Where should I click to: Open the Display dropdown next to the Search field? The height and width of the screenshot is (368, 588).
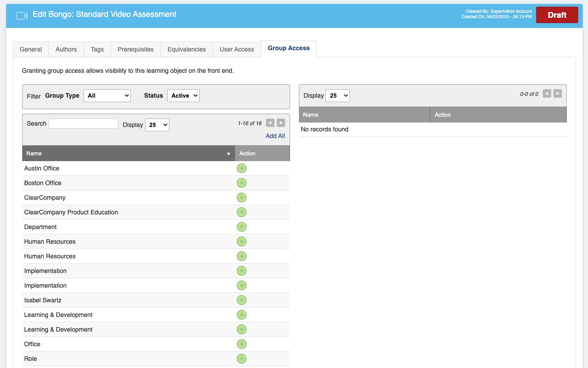coord(157,125)
